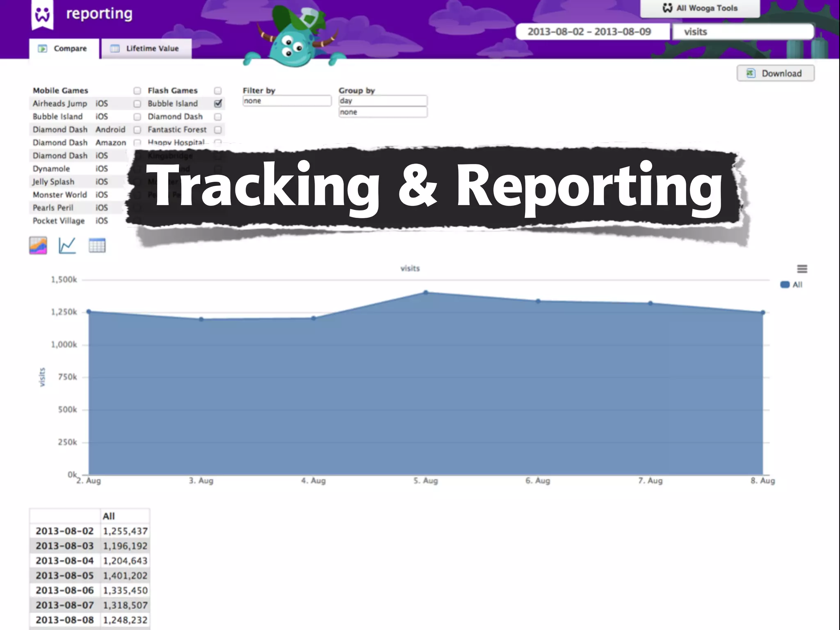
Task: Click the All Wooga Tools button
Action: (700, 8)
